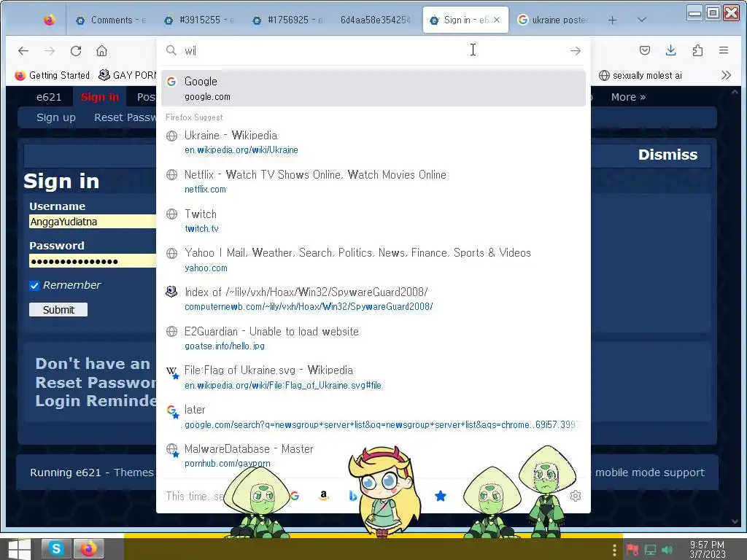Open the Extensions puzzle icon

coord(697,50)
